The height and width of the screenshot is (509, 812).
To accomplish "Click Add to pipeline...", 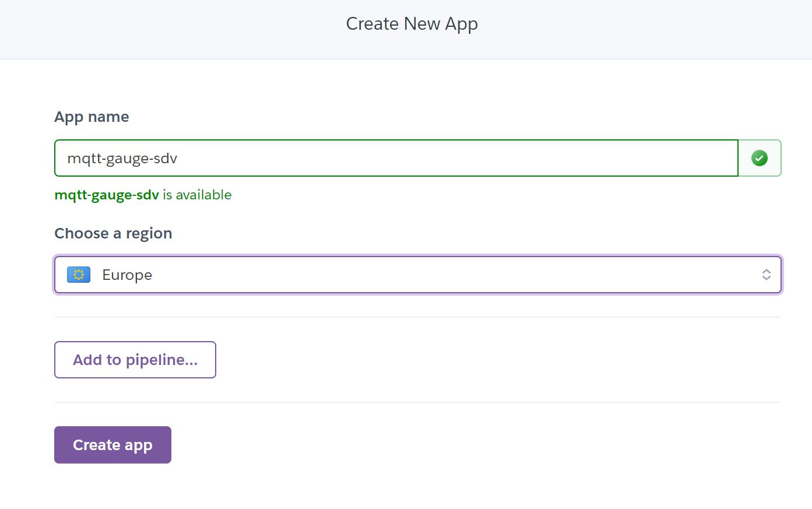I will (135, 360).
